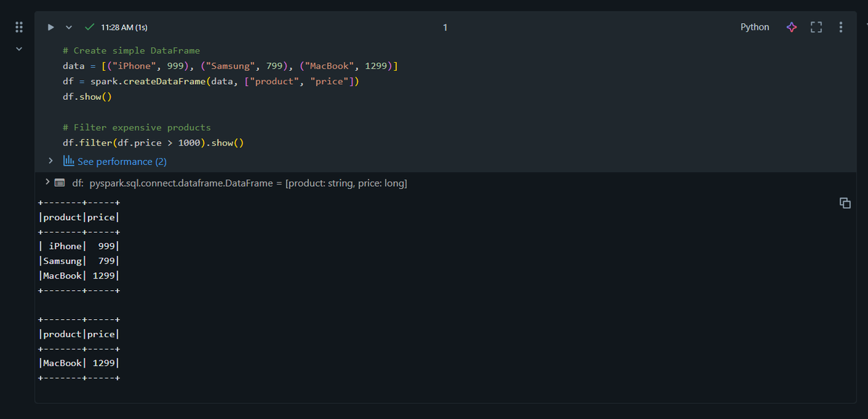Screen dimensions: 868x419
Task: Expand the df DataFrame schema details
Action: tap(48, 181)
